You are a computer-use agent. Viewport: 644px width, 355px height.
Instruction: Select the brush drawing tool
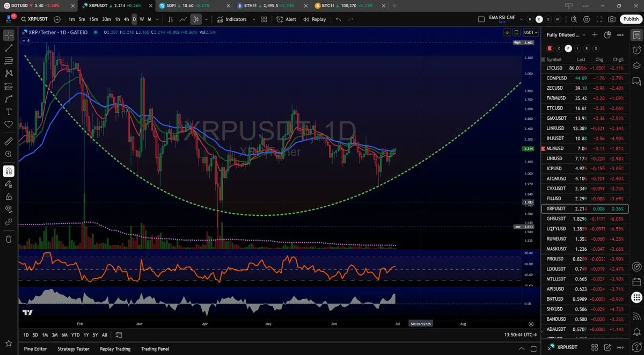[9, 99]
